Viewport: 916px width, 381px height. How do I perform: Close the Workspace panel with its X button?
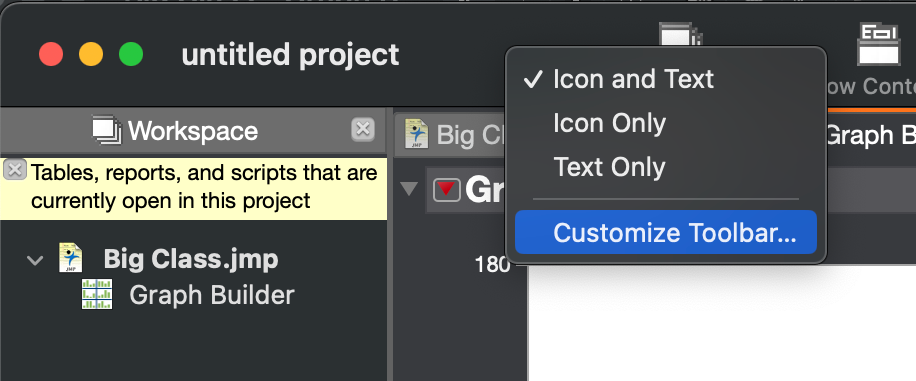pyautogui.click(x=363, y=129)
